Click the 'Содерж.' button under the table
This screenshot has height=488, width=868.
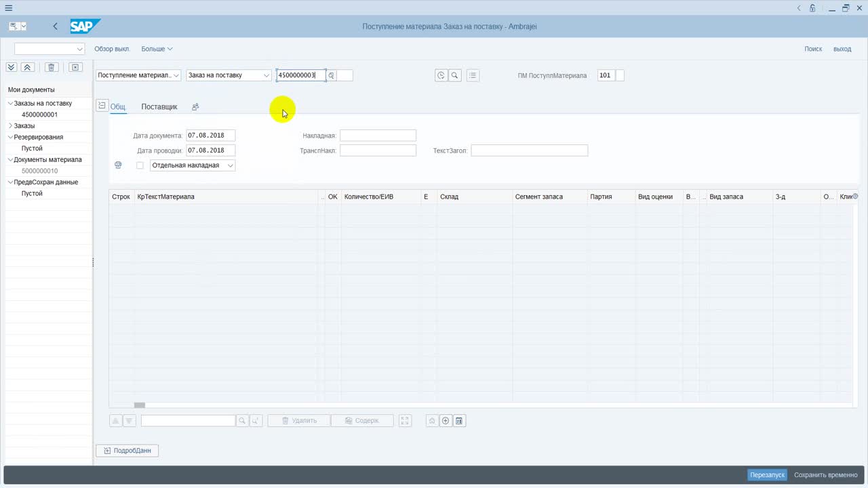click(x=362, y=421)
